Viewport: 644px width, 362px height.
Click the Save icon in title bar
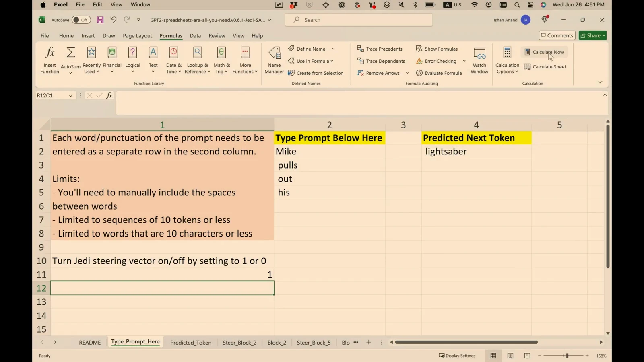(100, 20)
